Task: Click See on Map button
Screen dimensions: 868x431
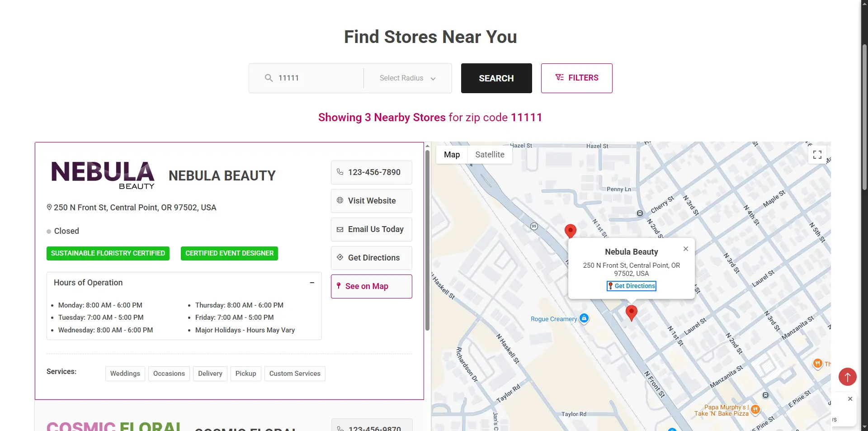Action: pos(371,286)
